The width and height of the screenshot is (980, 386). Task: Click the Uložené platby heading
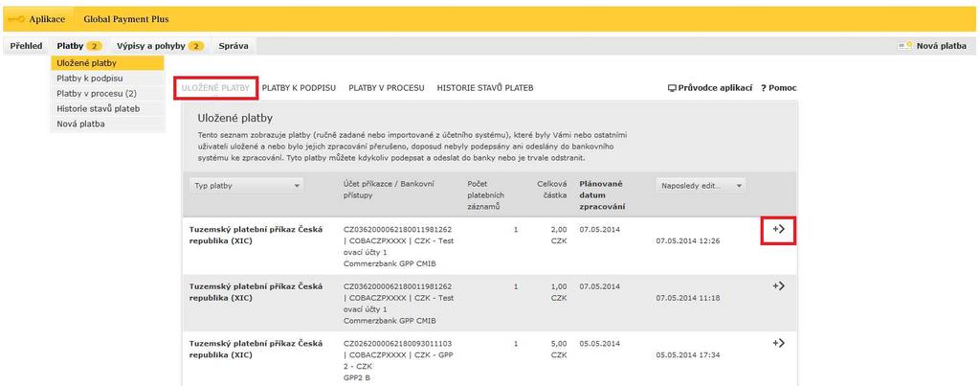click(235, 118)
